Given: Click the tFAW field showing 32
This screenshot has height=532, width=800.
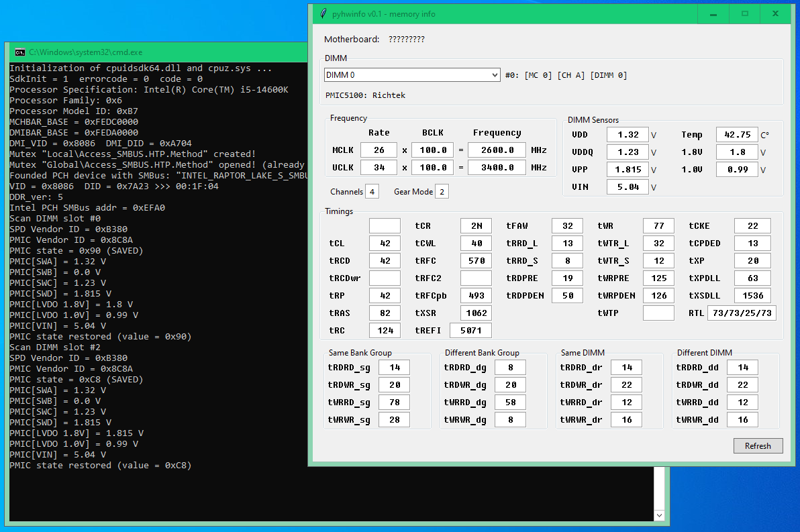Looking at the screenshot, I should pyautogui.click(x=567, y=226).
